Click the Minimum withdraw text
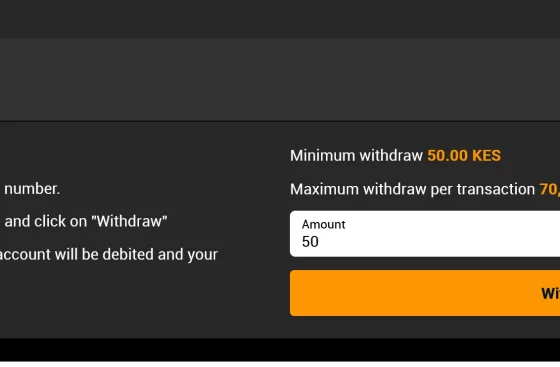This screenshot has width=560, height=367. click(356, 156)
